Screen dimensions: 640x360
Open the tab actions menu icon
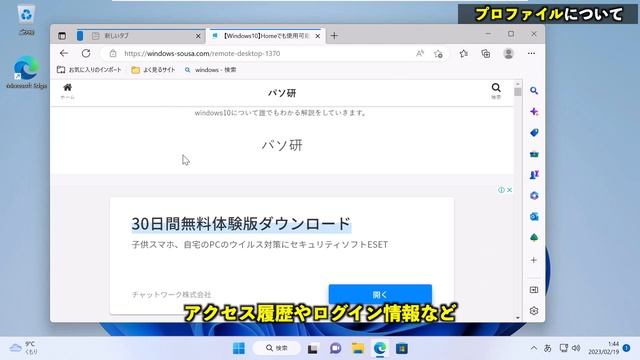pyautogui.click(x=62, y=36)
